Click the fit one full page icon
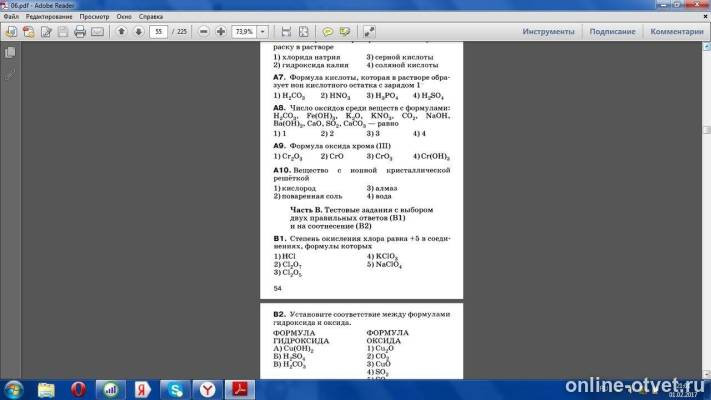This screenshot has height=400, width=711. (303, 32)
